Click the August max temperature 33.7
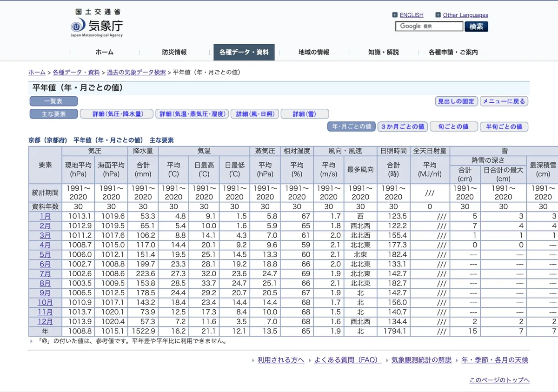The height and width of the screenshot is (392, 558). (208, 283)
